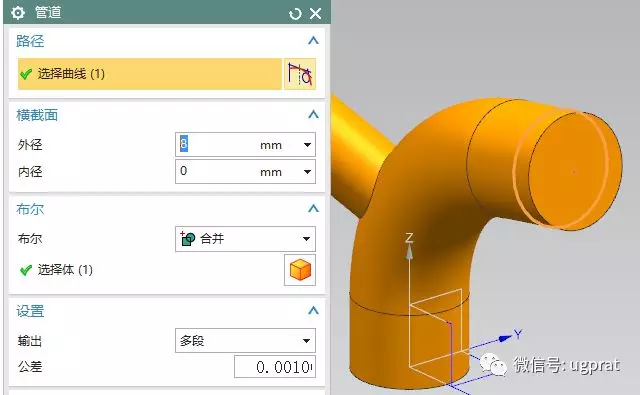
Task: Click the orange body selection cube icon
Action: tap(300, 270)
